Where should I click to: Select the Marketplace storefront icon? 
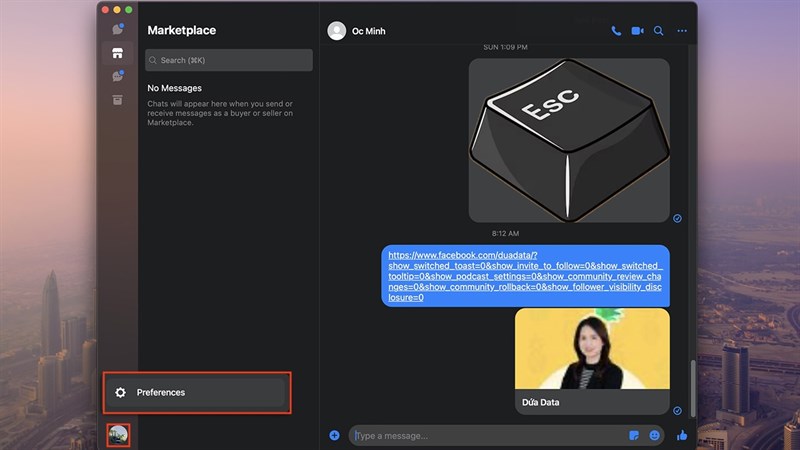118,53
